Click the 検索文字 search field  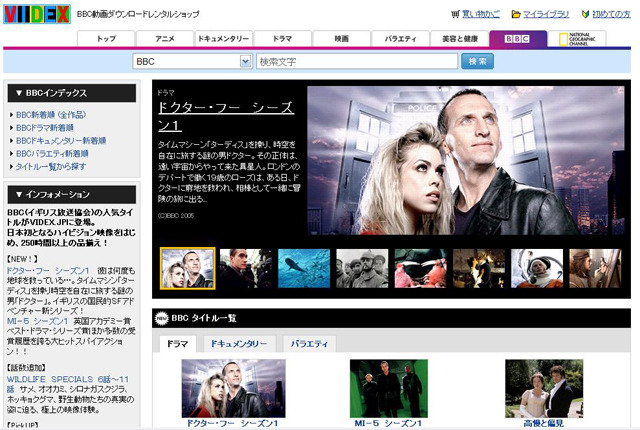357,62
